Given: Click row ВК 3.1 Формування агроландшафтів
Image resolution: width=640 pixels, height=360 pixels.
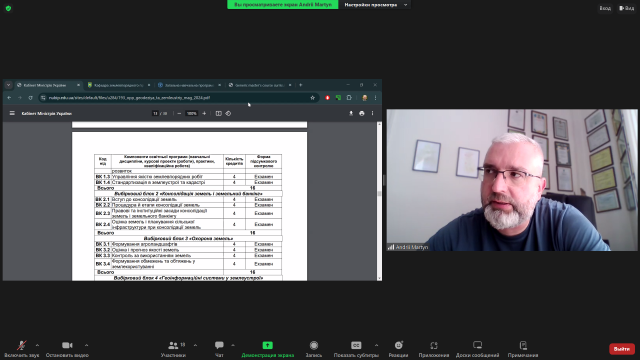Looking at the screenshot, I should (x=188, y=244).
